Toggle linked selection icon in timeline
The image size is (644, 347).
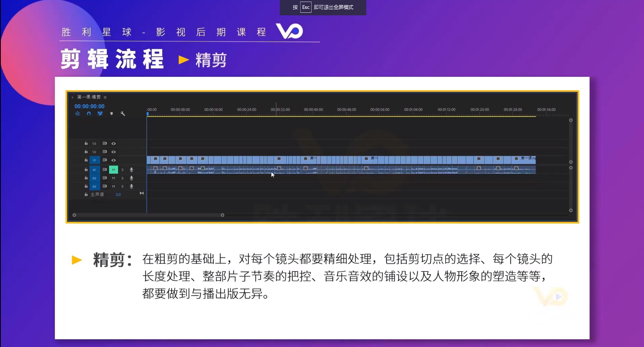[x=100, y=114]
